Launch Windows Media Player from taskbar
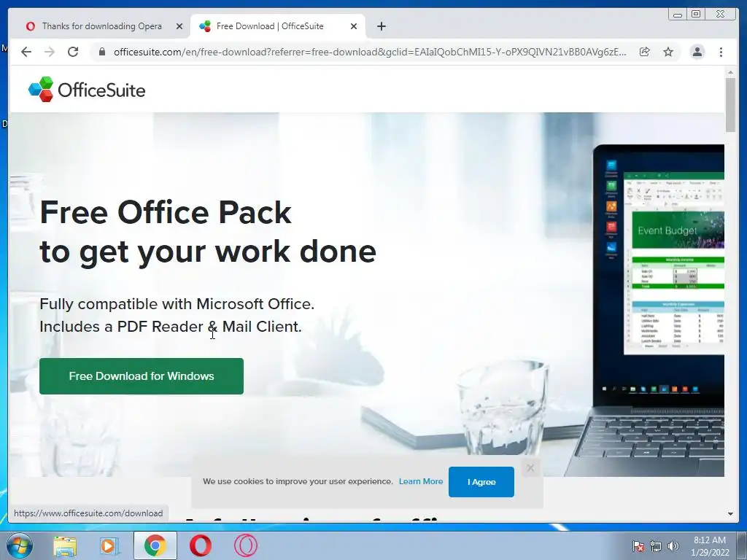The image size is (747, 560). tap(109, 545)
